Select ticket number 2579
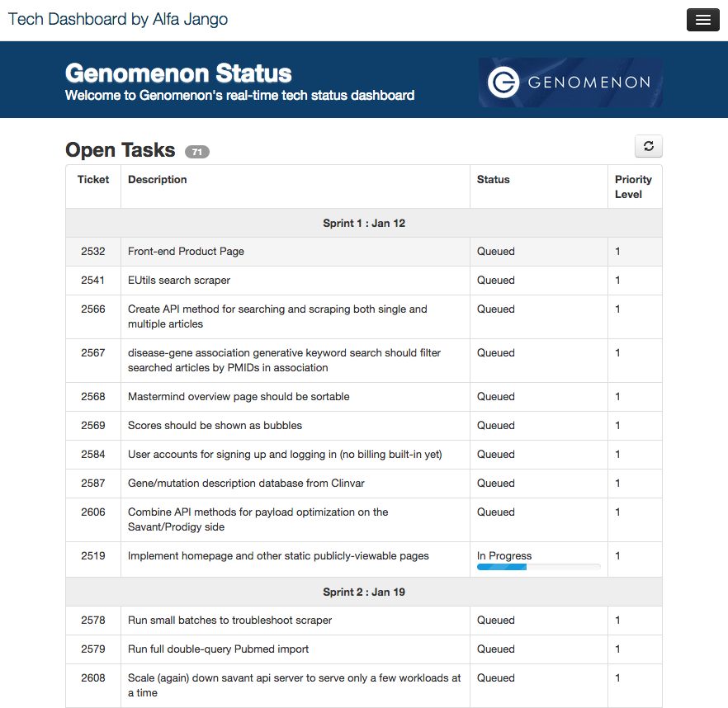 pyautogui.click(x=92, y=649)
